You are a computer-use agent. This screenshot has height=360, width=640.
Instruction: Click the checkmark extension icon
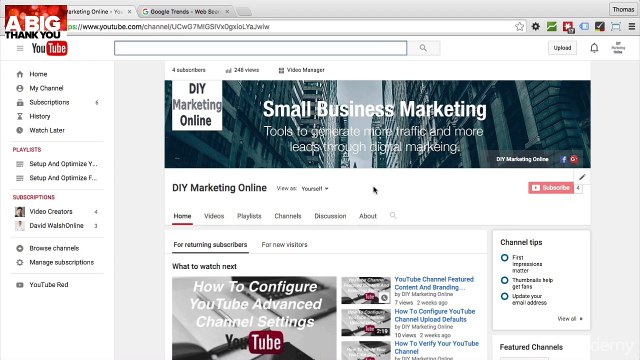coord(600,27)
